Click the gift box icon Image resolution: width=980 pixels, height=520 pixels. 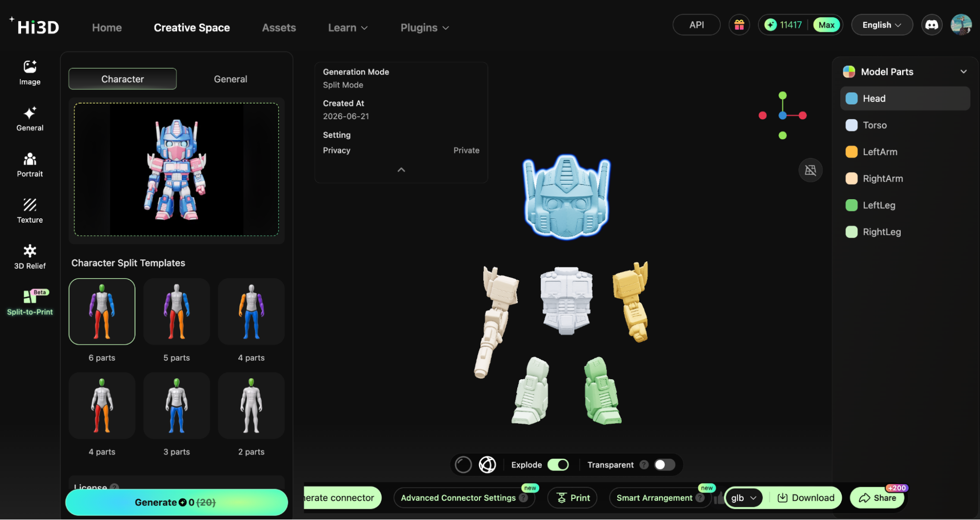(739, 25)
